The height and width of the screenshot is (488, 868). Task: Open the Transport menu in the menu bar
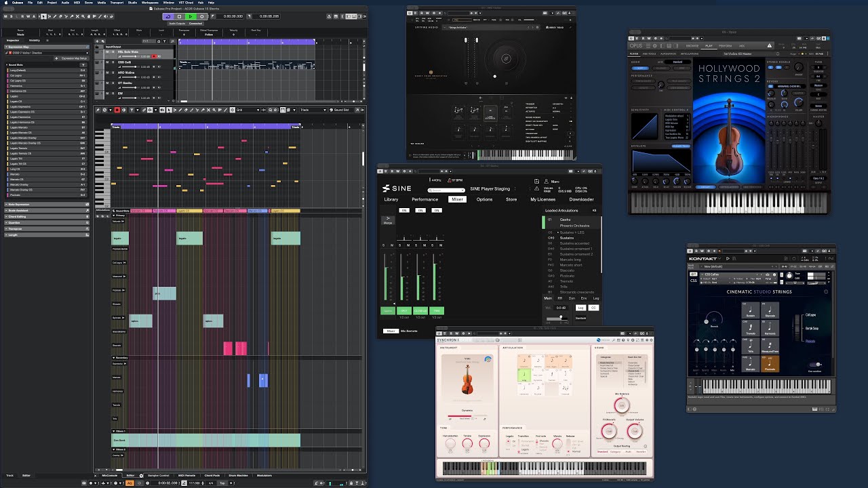pos(115,3)
